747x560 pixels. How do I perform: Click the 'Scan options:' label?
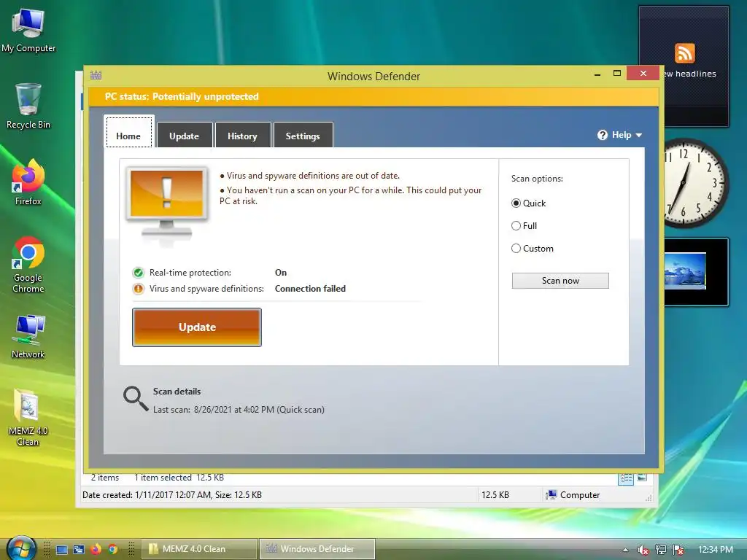(x=537, y=179)
